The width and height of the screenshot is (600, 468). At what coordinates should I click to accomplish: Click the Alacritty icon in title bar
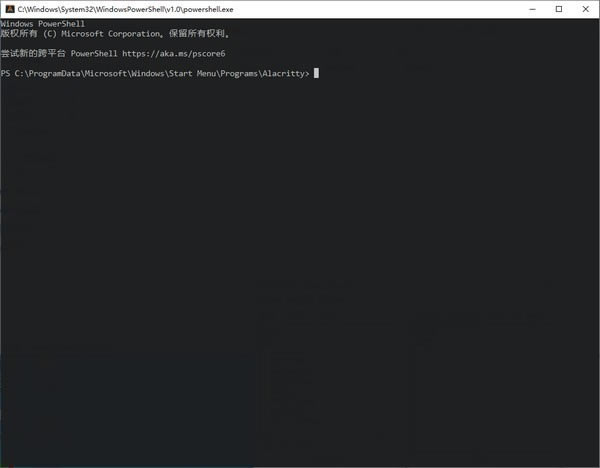(10, 9)
